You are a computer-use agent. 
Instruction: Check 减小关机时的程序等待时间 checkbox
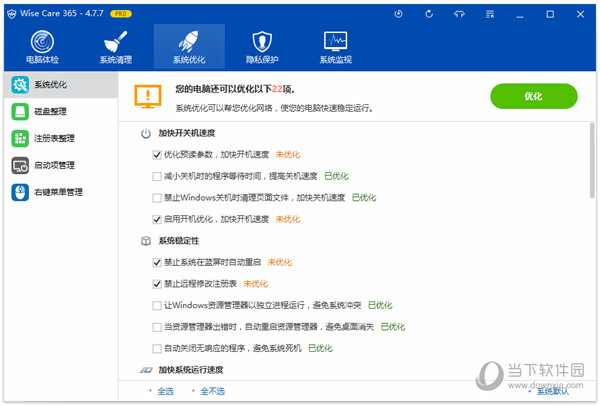tap(157, 176)
